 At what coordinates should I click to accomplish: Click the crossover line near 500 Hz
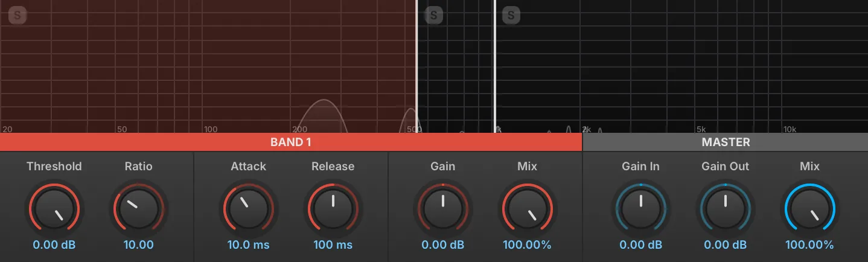pos(416,66)
